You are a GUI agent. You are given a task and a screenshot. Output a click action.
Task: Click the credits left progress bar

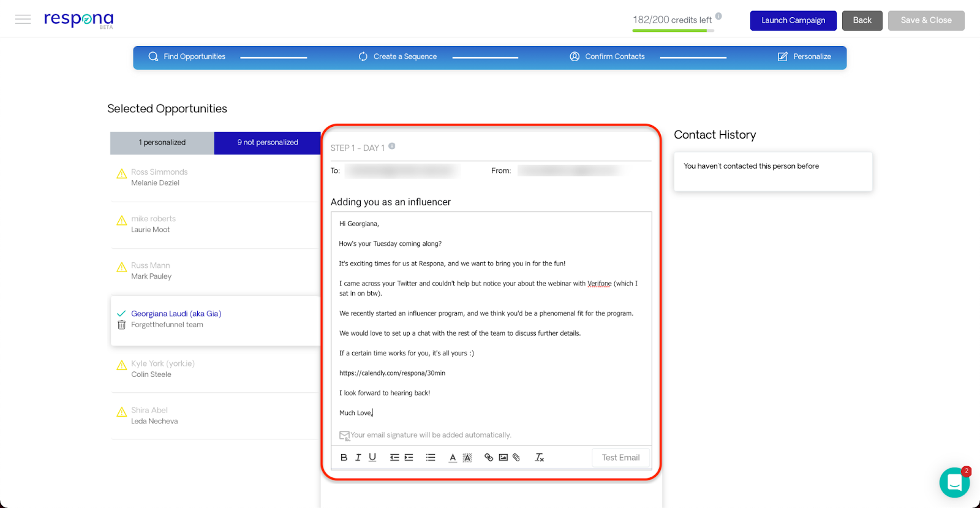[673, 31]
